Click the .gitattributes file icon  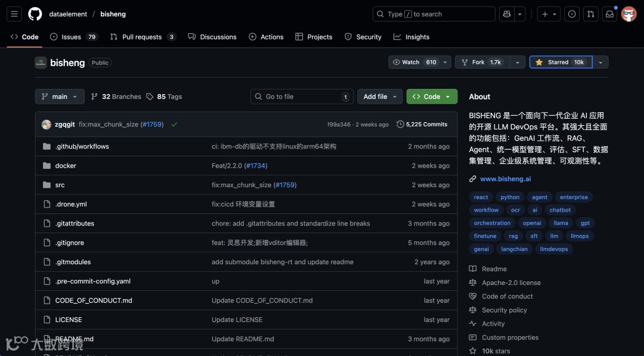47,224
